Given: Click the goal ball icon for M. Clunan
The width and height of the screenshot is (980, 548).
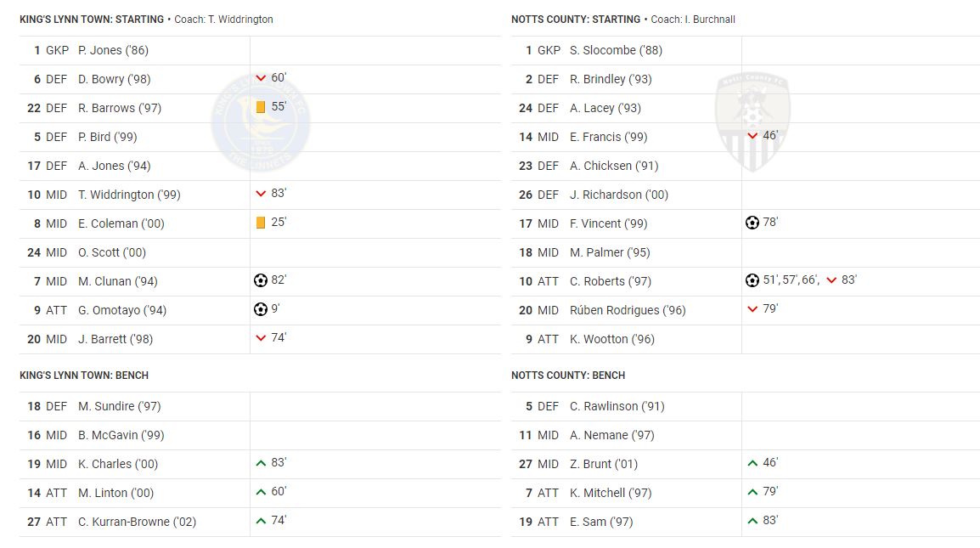Looking at the screenshot, I should pyautogui.click(x=261, y=280).
